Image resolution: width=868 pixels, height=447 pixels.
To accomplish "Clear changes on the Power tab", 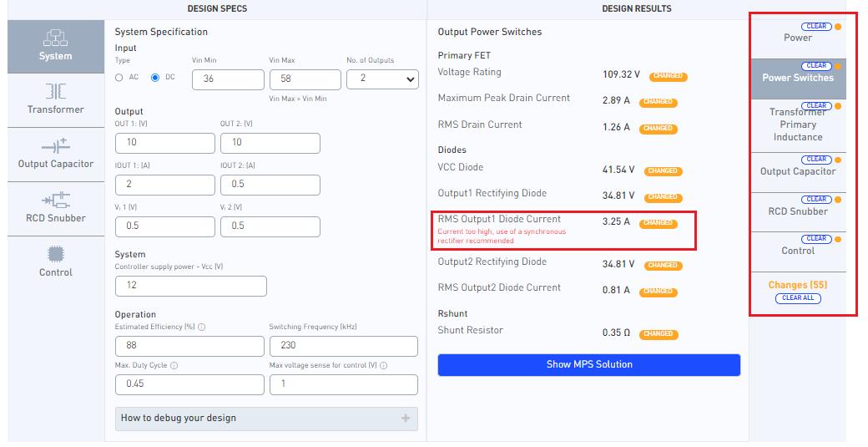I will pyautogui.click(x=816, y=27).
